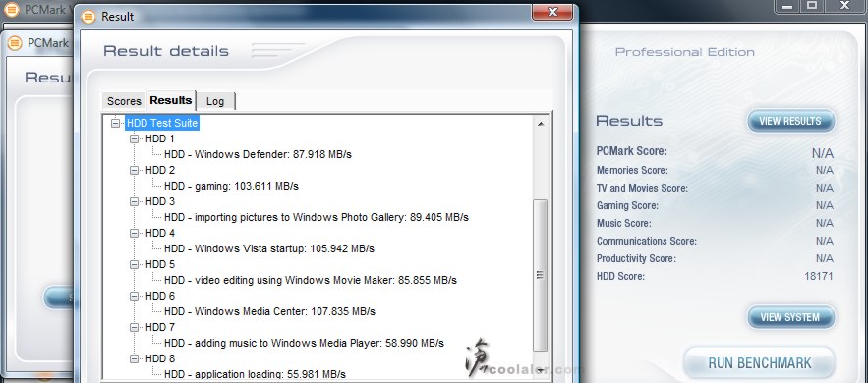Select the HDD 5 tree item
Screen dimensions: 868x383
(x=160, y=265)
